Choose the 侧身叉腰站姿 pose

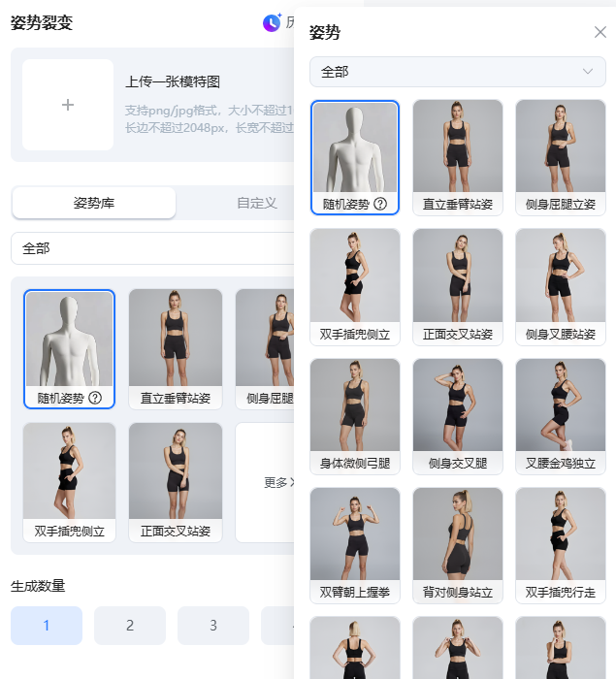tap(561, 287)
